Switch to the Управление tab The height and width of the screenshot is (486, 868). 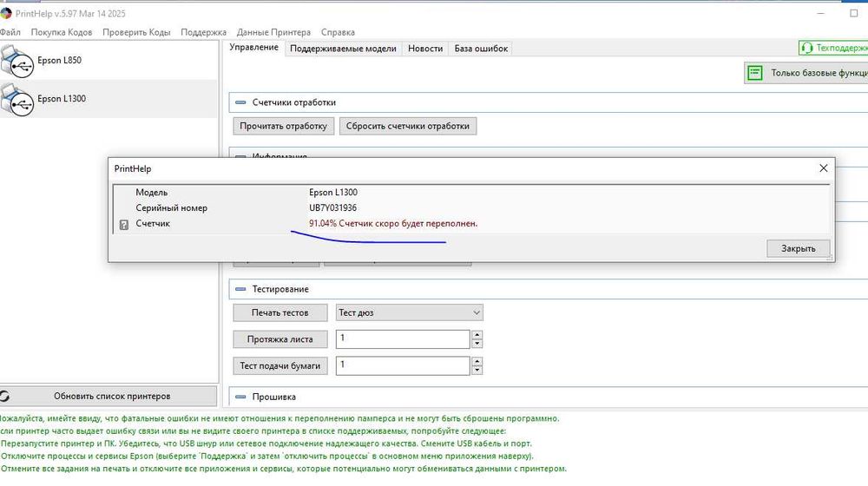pyautogui.click(x=254, y=48)
